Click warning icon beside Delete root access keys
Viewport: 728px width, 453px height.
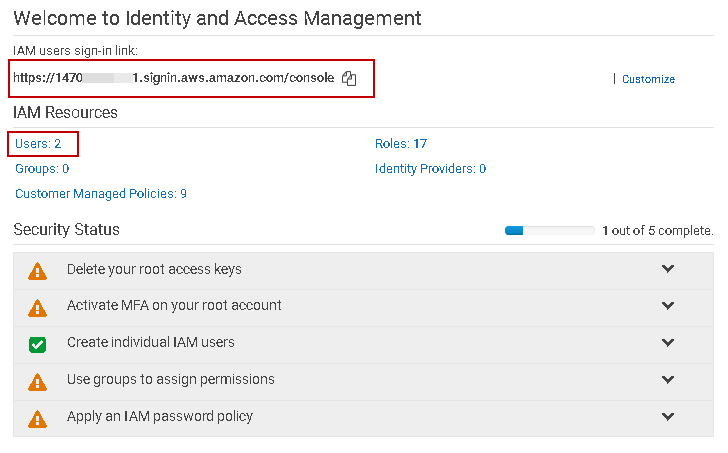click(x=38, y=271)
